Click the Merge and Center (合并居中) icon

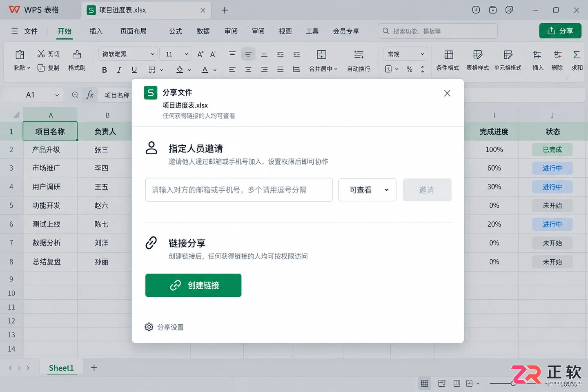(322, 55)
